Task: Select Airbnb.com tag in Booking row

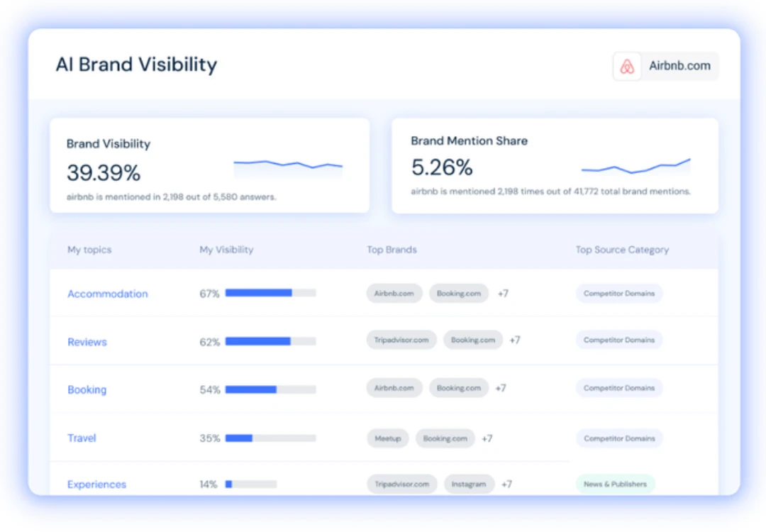Action: pos(394,388)
